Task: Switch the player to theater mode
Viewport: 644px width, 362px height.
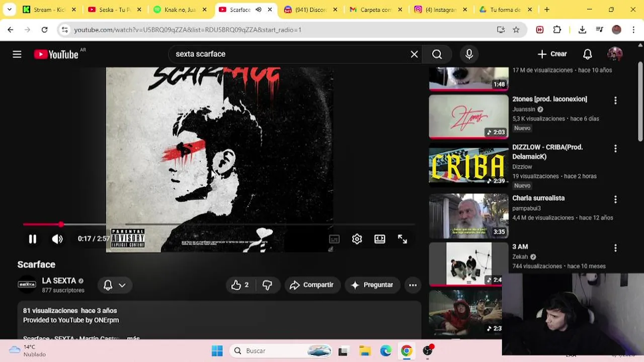Action: (380, 239)
